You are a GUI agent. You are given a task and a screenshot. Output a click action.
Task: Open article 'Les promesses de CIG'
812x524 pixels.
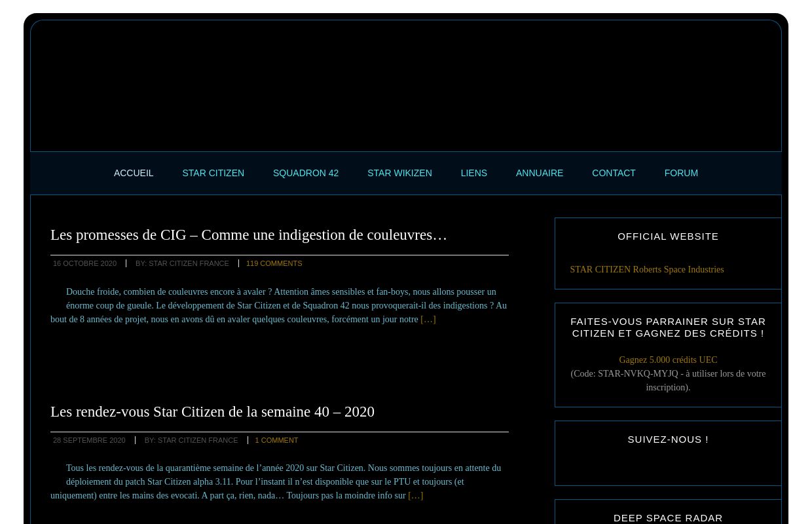click(x=248, y=234)
